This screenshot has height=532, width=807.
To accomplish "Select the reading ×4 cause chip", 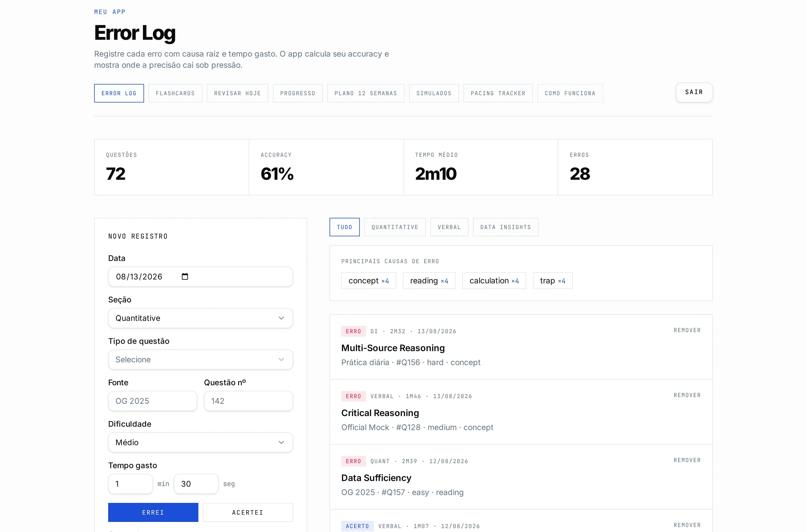I will coord(429,281).
